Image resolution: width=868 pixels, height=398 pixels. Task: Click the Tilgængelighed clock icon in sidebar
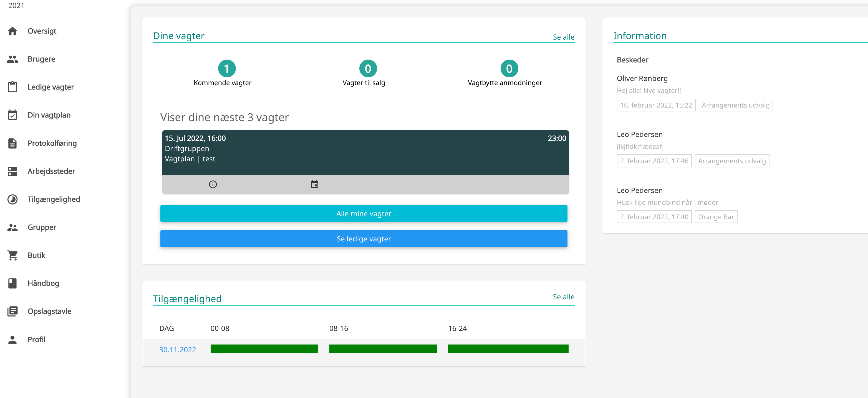tap(12, 199)
